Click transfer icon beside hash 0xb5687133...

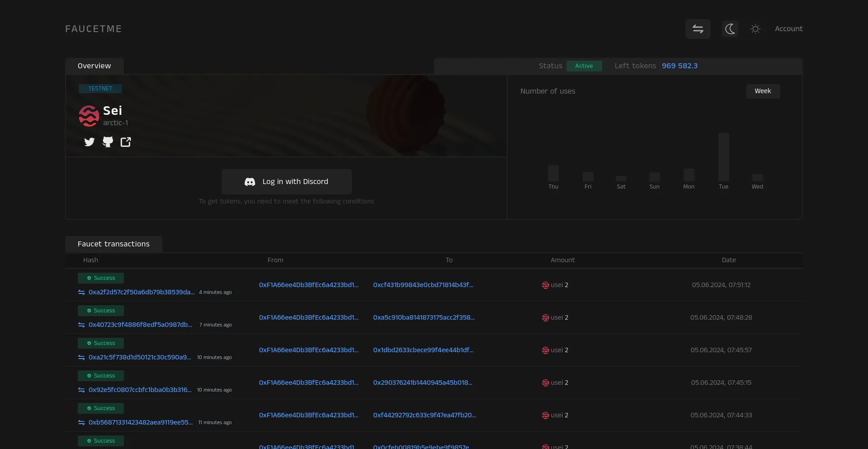tap(81, 423)
